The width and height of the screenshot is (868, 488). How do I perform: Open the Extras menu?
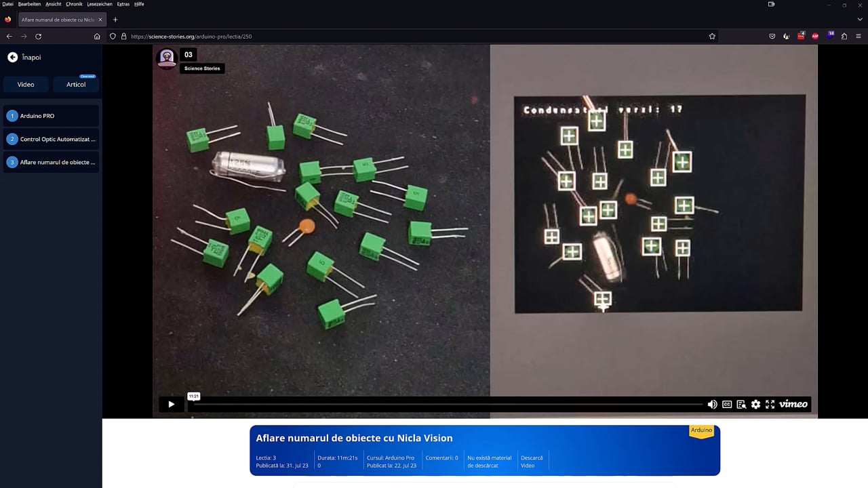(x=123, y=4)
